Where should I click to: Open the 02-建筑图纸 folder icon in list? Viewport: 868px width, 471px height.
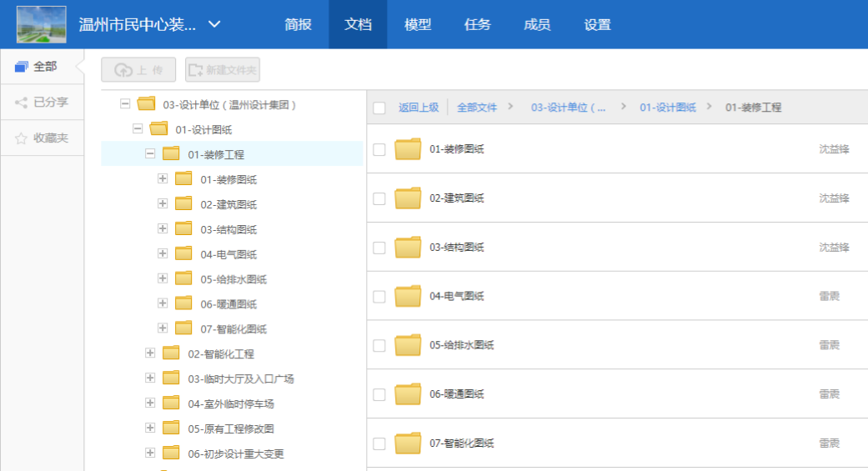408,198
